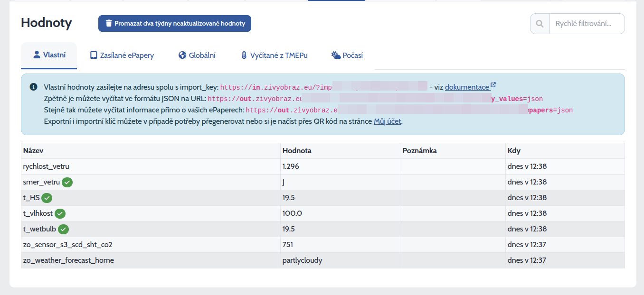Select the smer_vetru row name

[x=42, y=182]
